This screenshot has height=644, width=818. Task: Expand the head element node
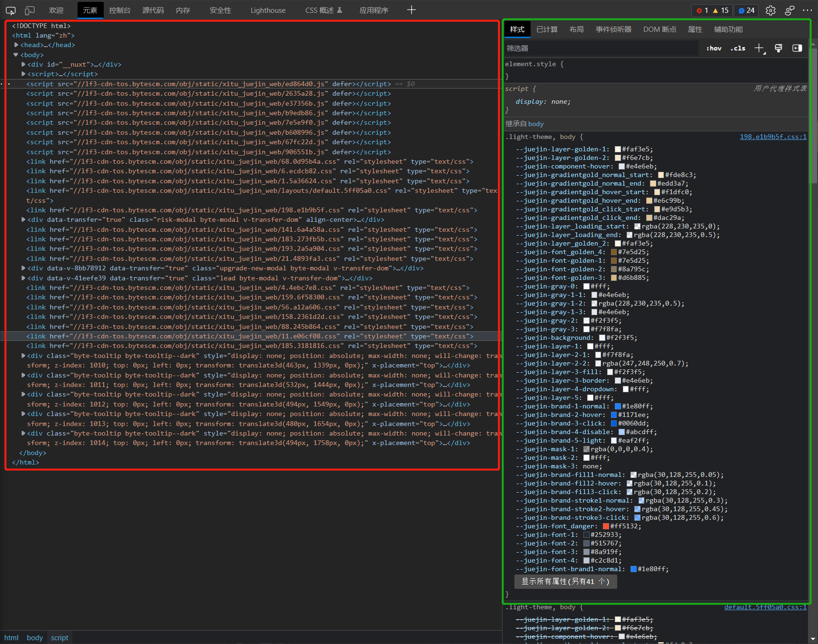16,45
